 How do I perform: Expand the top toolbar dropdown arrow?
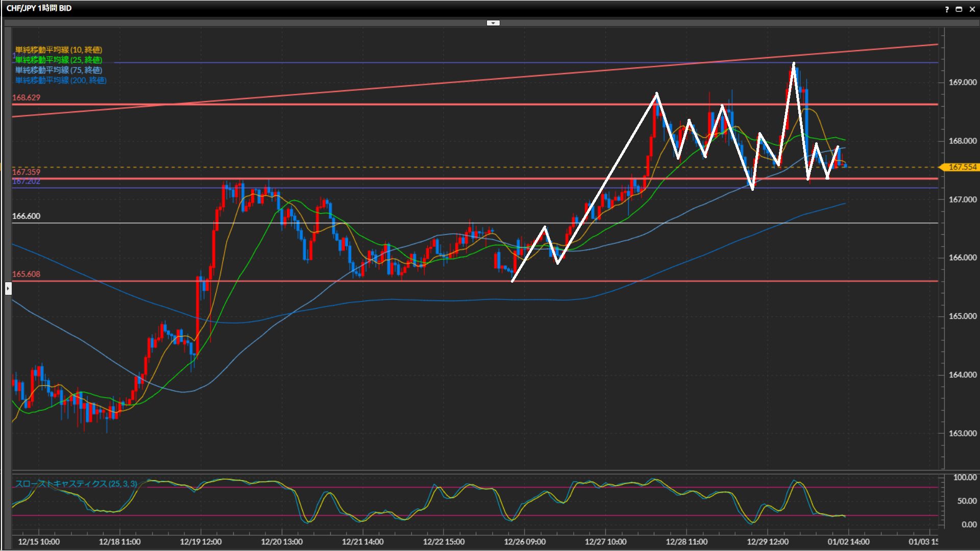(x=493, y=23)
